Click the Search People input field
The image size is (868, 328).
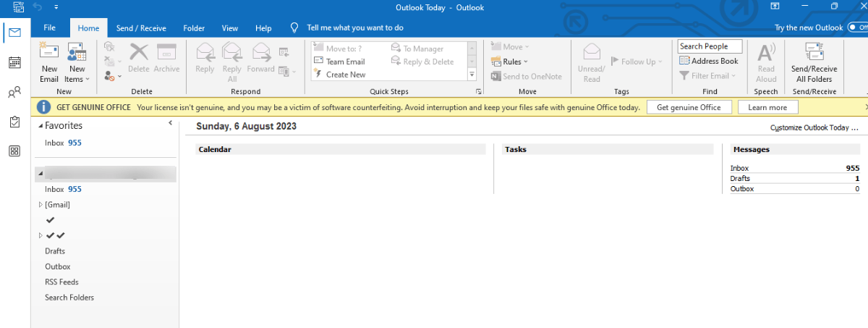[710, 46]
